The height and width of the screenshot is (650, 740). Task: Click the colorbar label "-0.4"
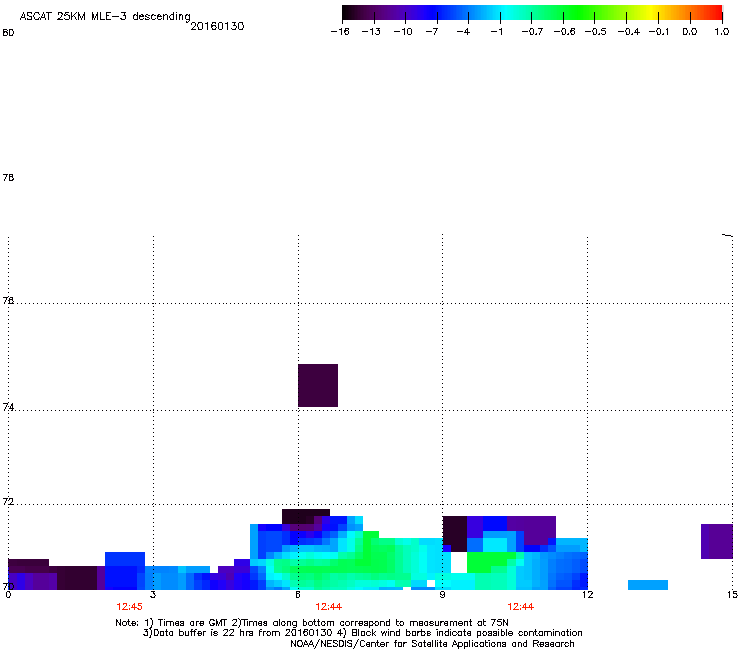[x=629, y=32]
